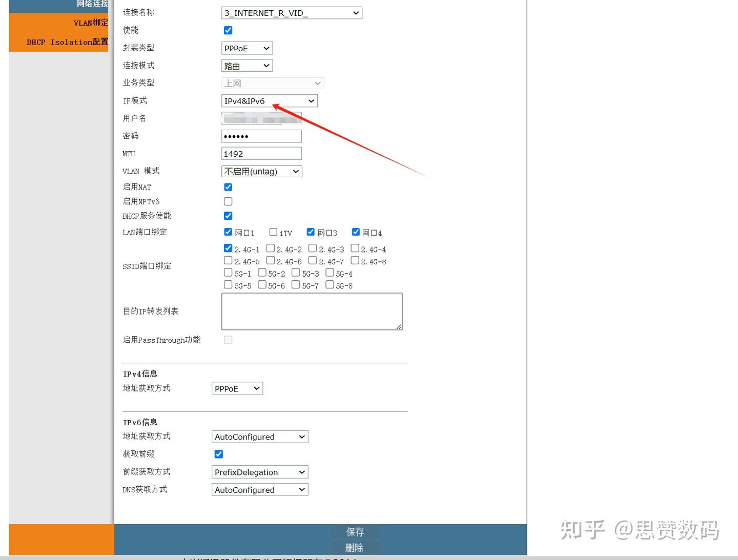Open the 连接模式 路由 dropdown
The image size is (738, 560).
click(247, 66)
